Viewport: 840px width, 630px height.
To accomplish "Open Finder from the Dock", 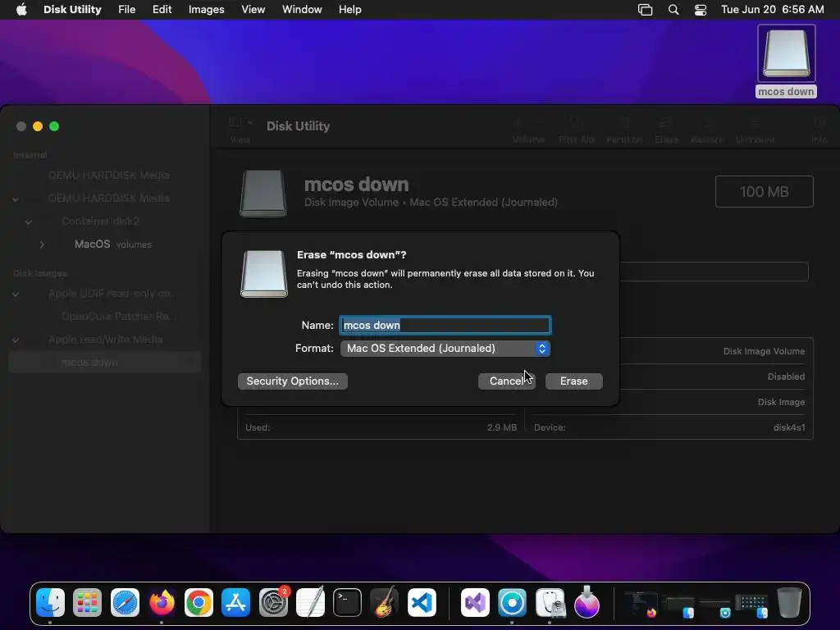I will 50,603.
